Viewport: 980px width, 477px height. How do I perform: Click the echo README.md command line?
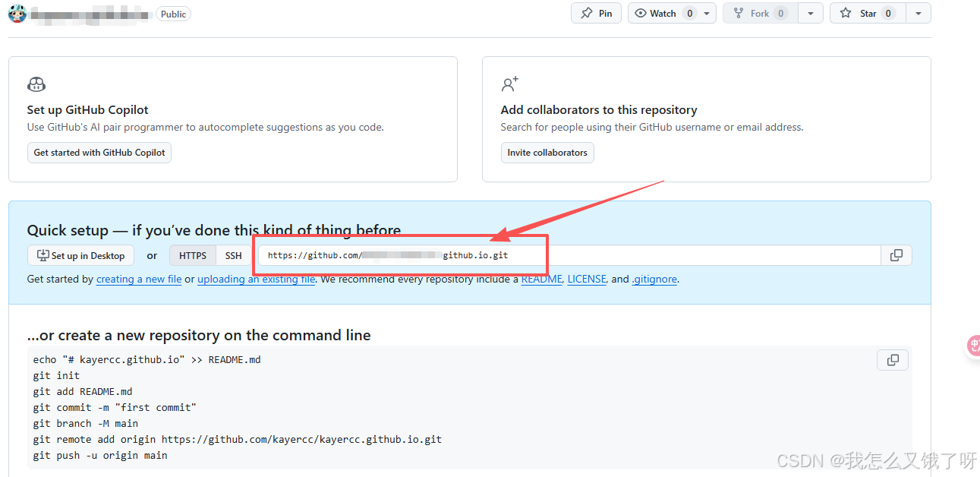147,359
